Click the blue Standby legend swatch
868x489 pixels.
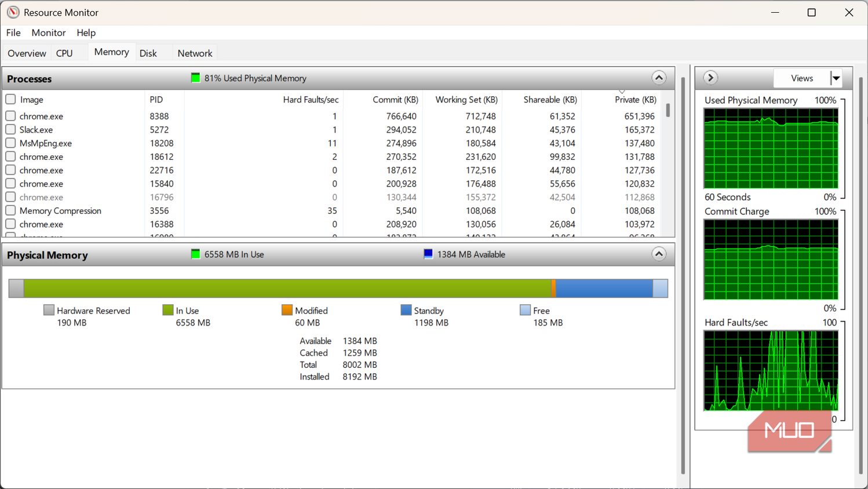coord(406,310)
